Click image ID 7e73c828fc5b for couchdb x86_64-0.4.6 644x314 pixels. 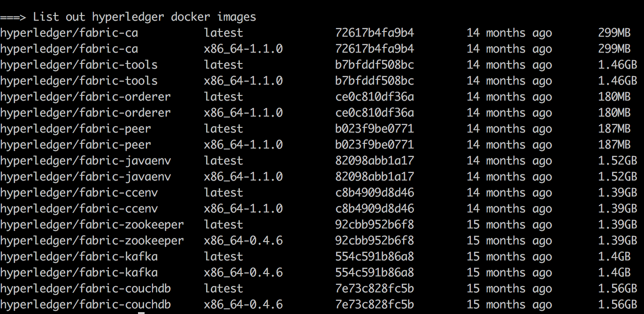[375, 305]
